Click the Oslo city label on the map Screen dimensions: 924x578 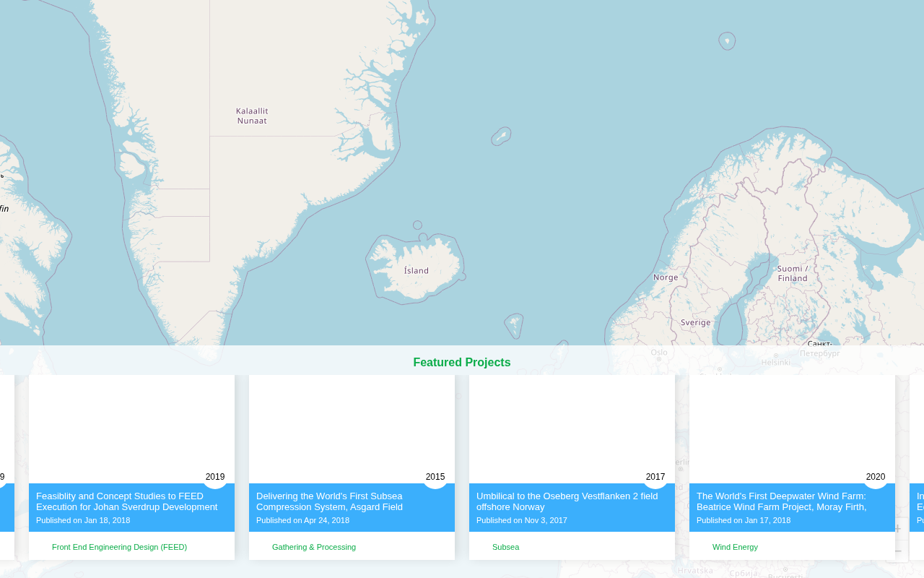[659, 353]
